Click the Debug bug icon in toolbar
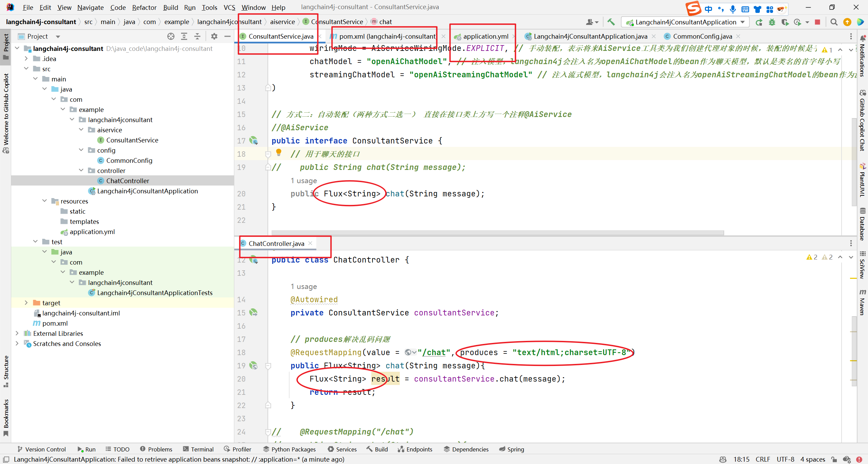 pyautogui.click(x=772, y=22)
